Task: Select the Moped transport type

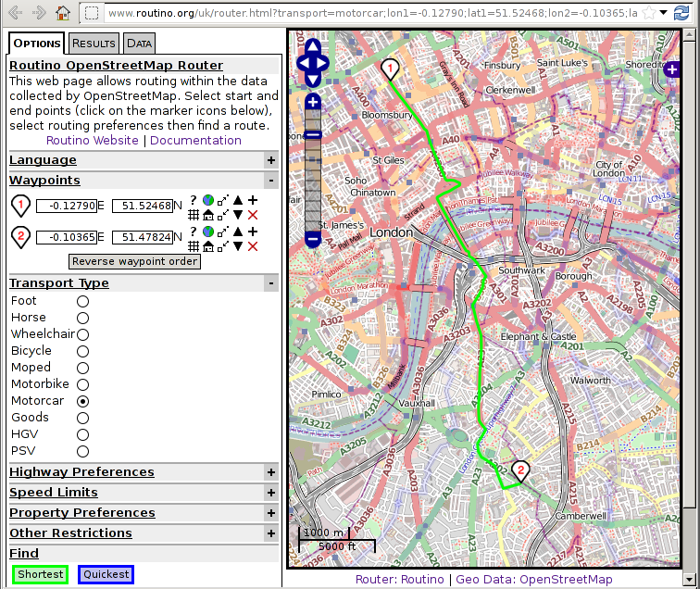Action: [82, 368]
